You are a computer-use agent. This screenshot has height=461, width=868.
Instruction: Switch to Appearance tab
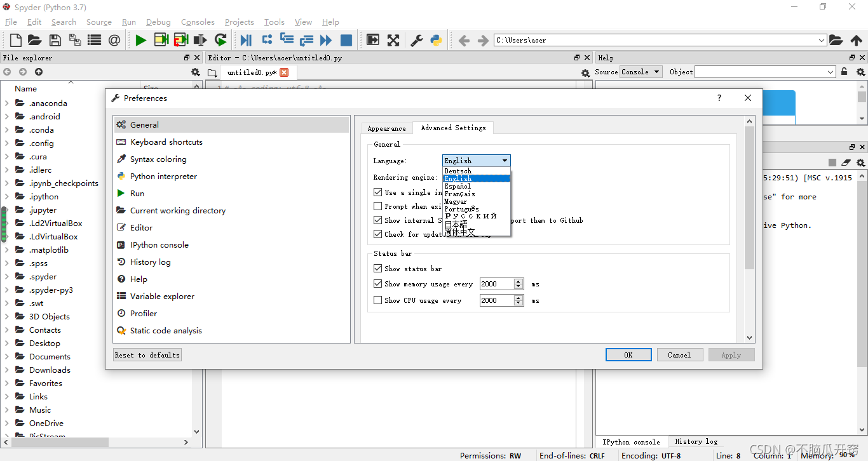(386, 128)
